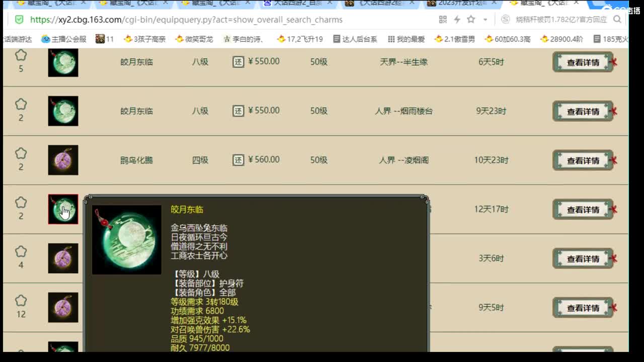Open the 达人后台系 bookmark
644x362 pixels.
pyautogui.click(x=355, y=39)
